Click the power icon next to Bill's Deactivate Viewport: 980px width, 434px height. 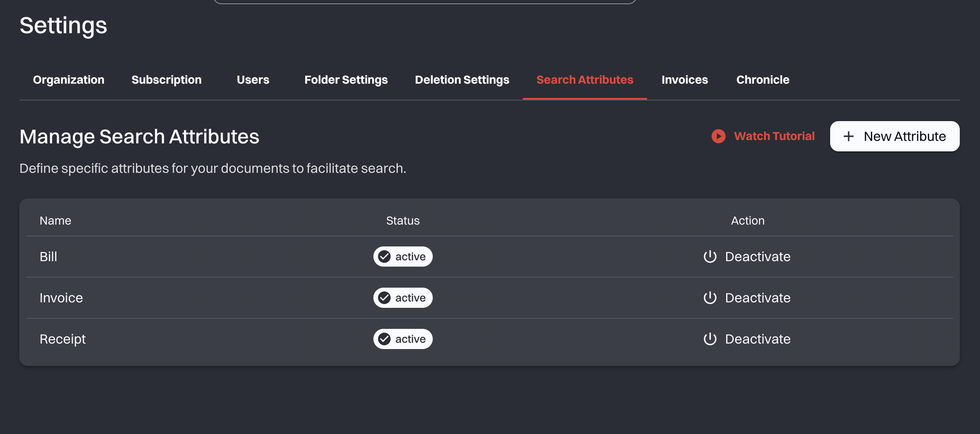(710, 257)
